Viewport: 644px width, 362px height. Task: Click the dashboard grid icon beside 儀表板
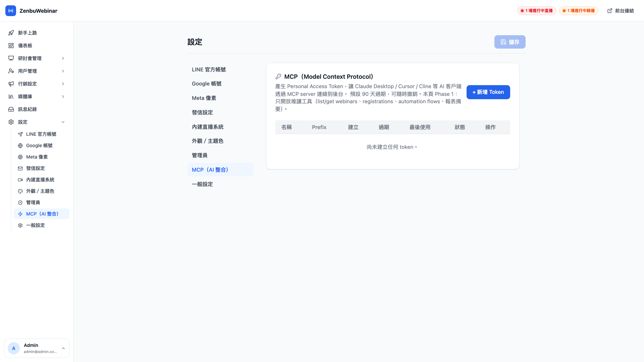point(11,46)
